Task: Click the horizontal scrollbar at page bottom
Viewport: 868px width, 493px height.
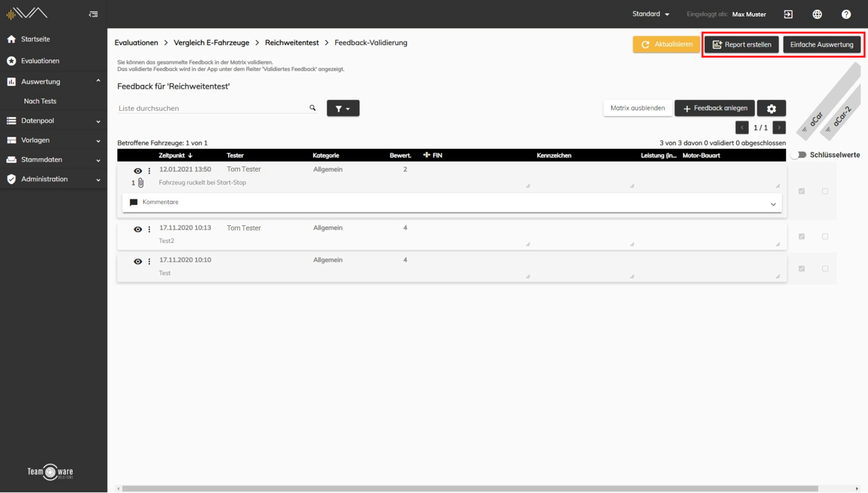Action: (x=470, y=489)
